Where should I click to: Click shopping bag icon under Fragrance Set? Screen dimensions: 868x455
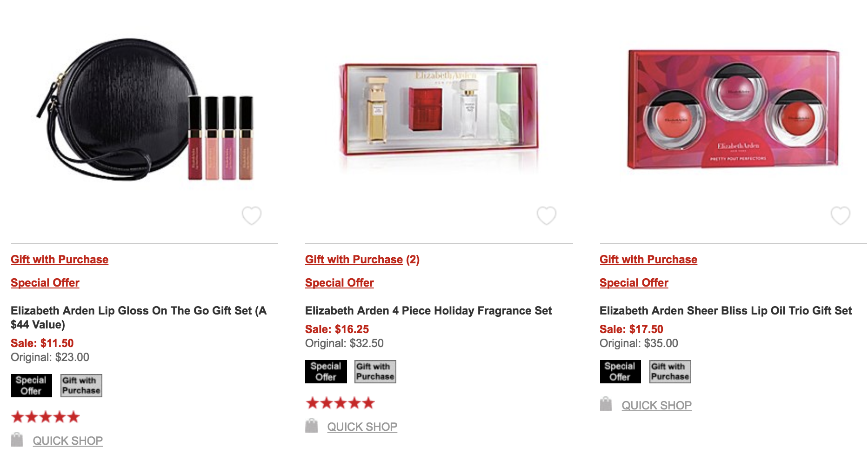[x=312, y=426]
